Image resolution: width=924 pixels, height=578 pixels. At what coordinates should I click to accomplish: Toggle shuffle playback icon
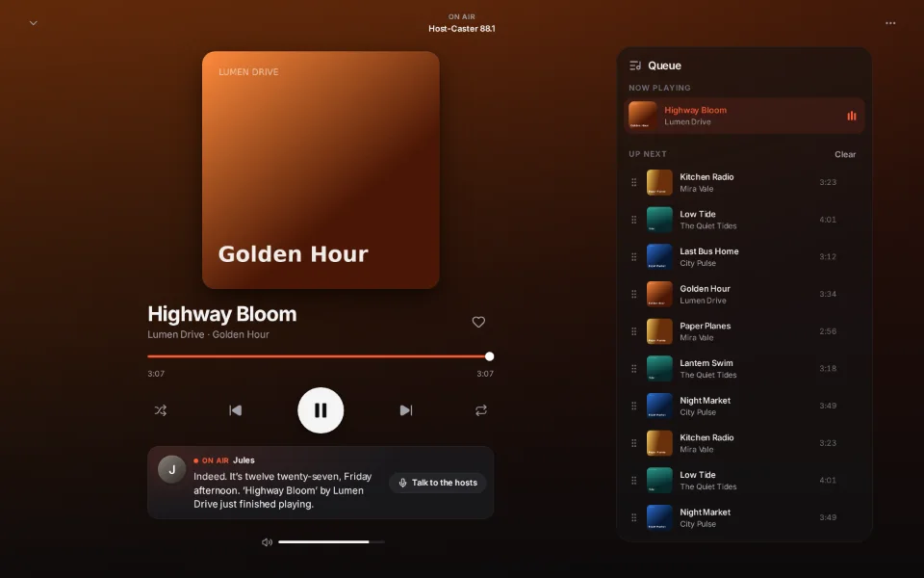(x=161, y=410)
